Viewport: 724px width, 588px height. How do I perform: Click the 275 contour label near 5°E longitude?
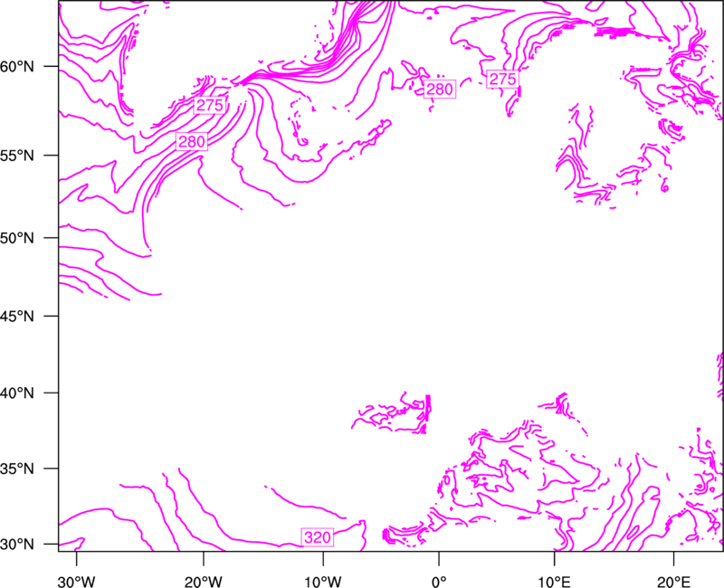(502, 80)
